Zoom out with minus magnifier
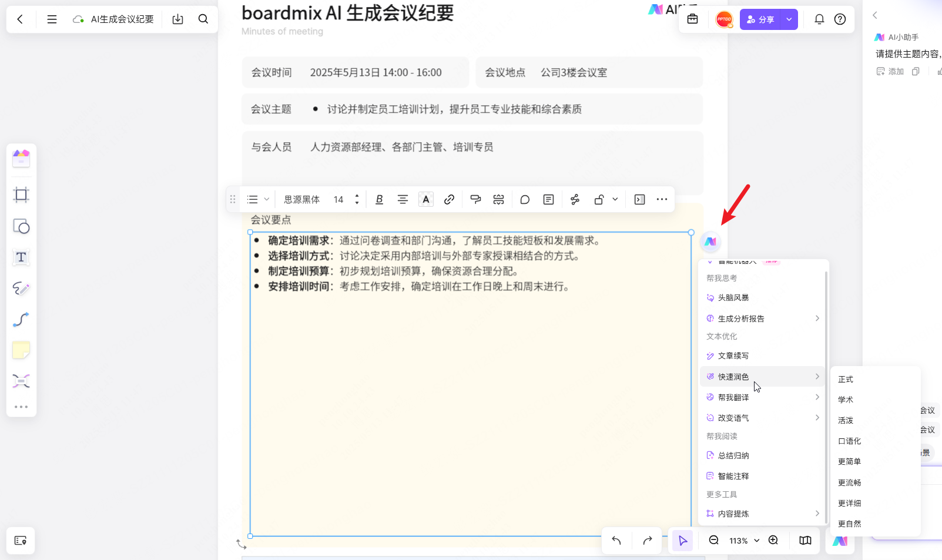This screenshot has height=560, width=942. click(x=714, y=541)
